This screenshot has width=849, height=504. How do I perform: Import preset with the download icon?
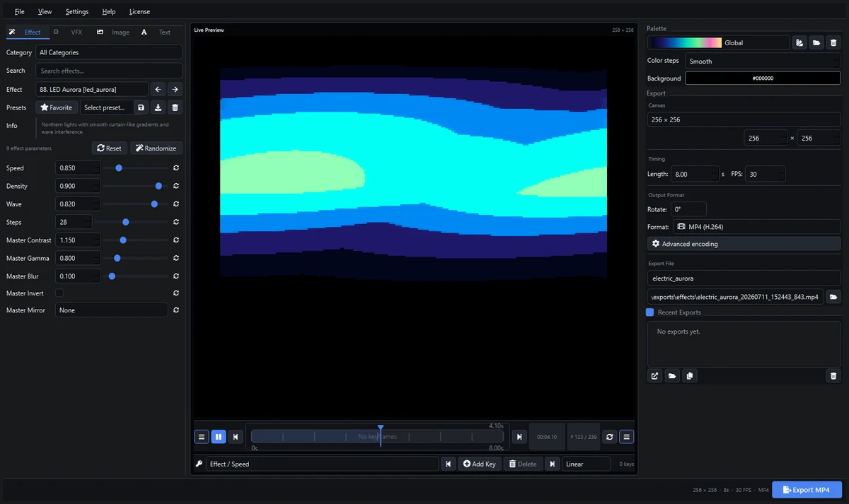tap(158, 107)
